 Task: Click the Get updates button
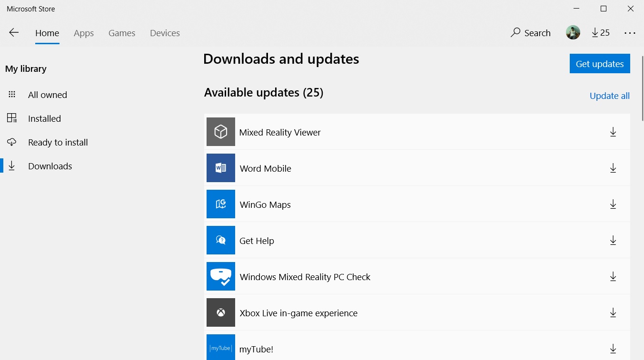600,64
